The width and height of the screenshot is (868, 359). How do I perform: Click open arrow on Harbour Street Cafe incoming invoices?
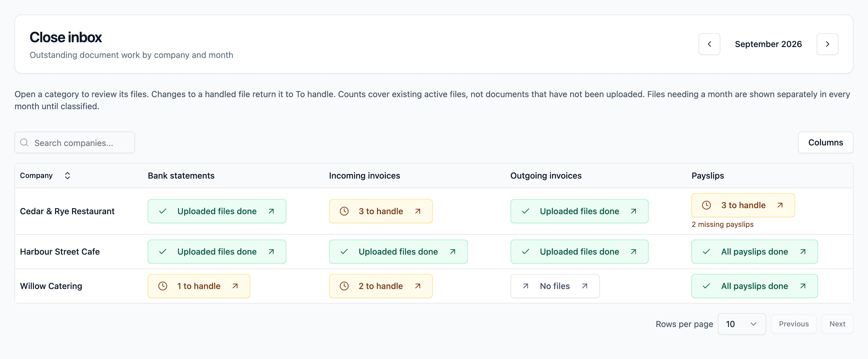452,252
